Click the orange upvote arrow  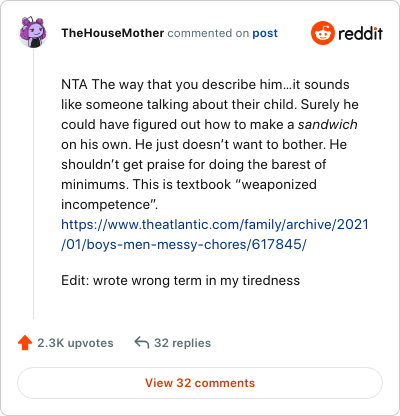pos(25,343)
